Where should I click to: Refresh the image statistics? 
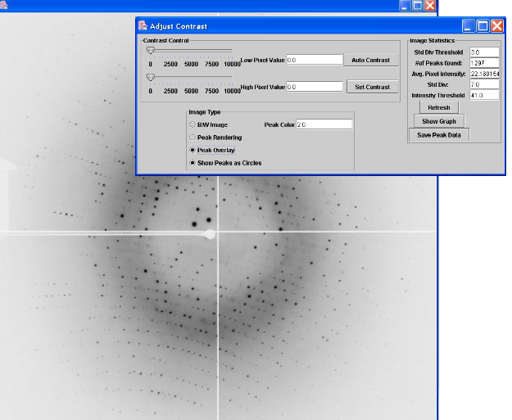439,107
